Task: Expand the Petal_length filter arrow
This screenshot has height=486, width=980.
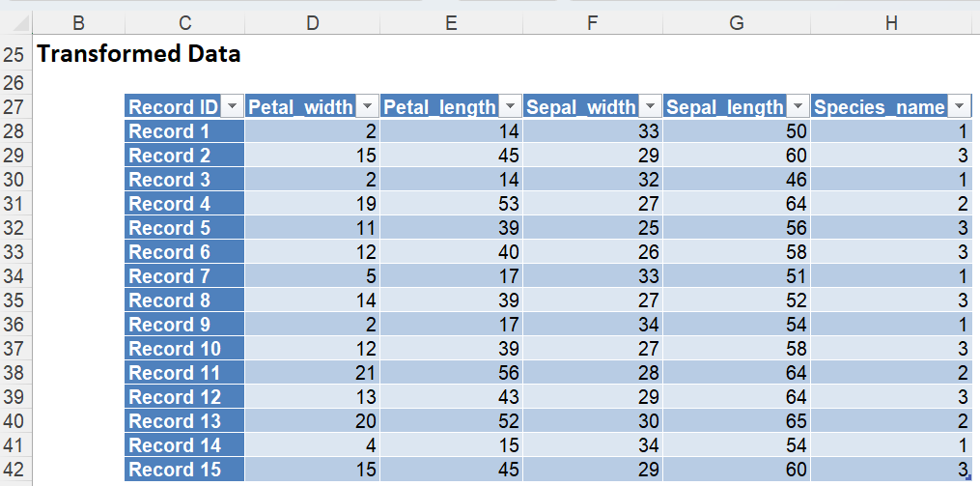Action: point(511,107)
